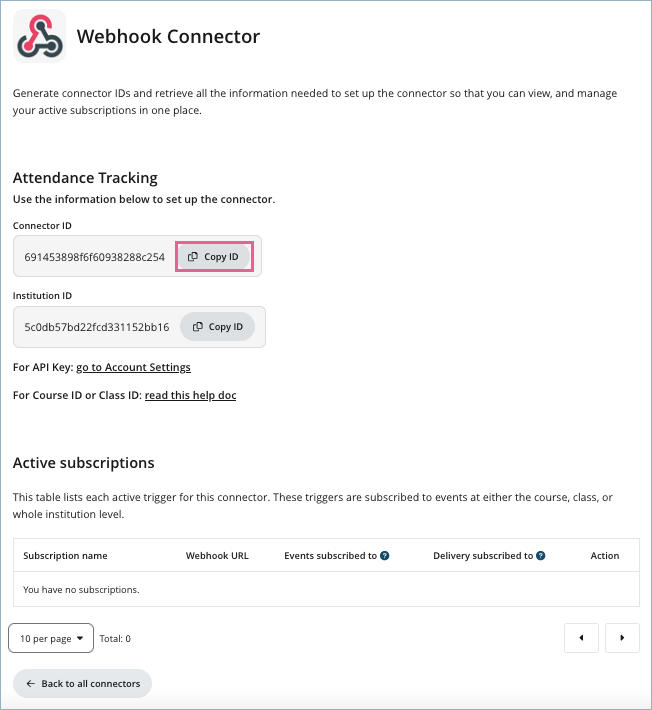This screenshot has height=710, width=652.
Task: Go to the previous page of subscriptions
Action: click(582, 638)
